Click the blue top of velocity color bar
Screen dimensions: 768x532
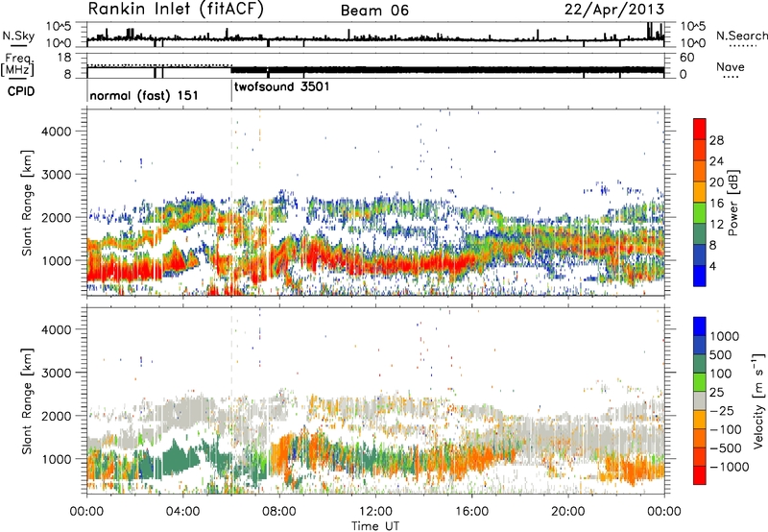(700, 326)
